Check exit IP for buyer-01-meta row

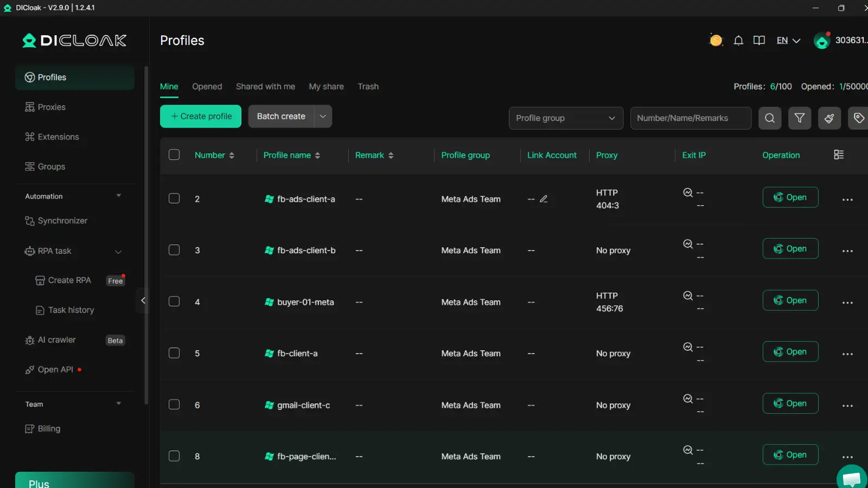688,296
